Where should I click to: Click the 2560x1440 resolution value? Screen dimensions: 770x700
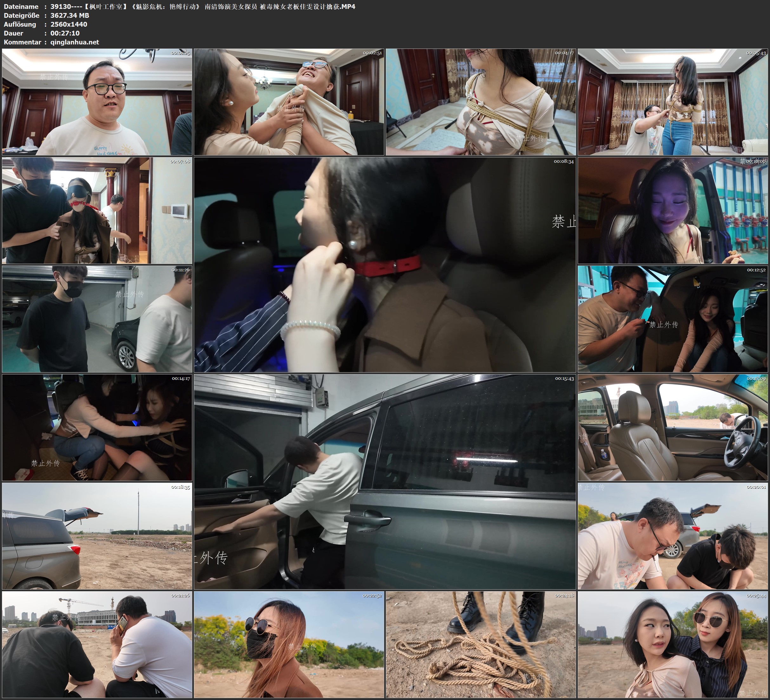69,24
